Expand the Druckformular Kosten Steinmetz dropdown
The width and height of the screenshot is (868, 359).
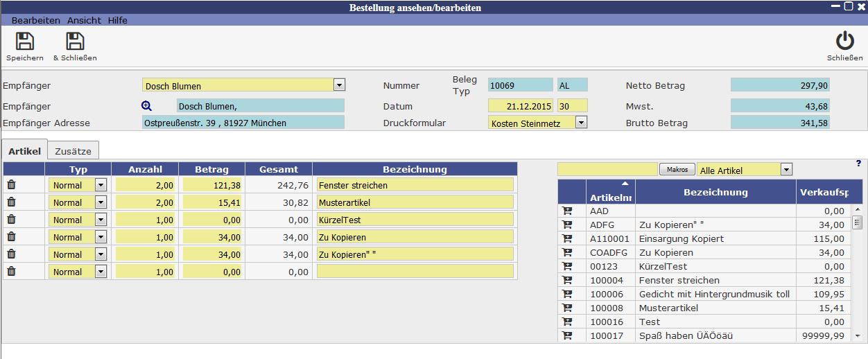581,123
